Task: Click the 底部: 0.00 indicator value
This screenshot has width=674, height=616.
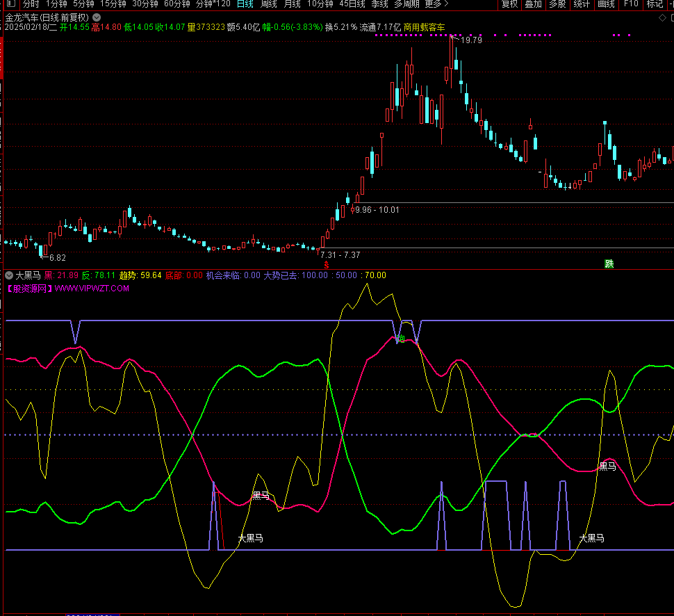Action: click(184, 275)
